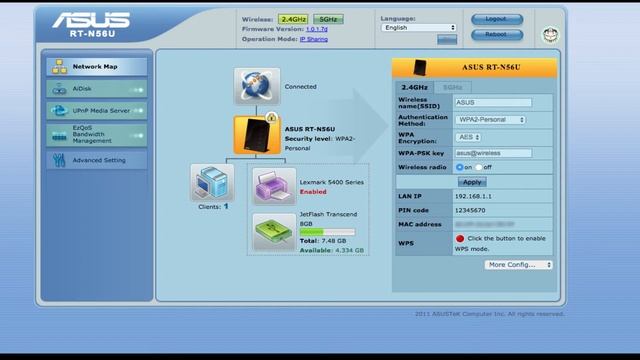Open AiDisk menu item
This screenshot has height=360, width=640.
tap(97, 89)
